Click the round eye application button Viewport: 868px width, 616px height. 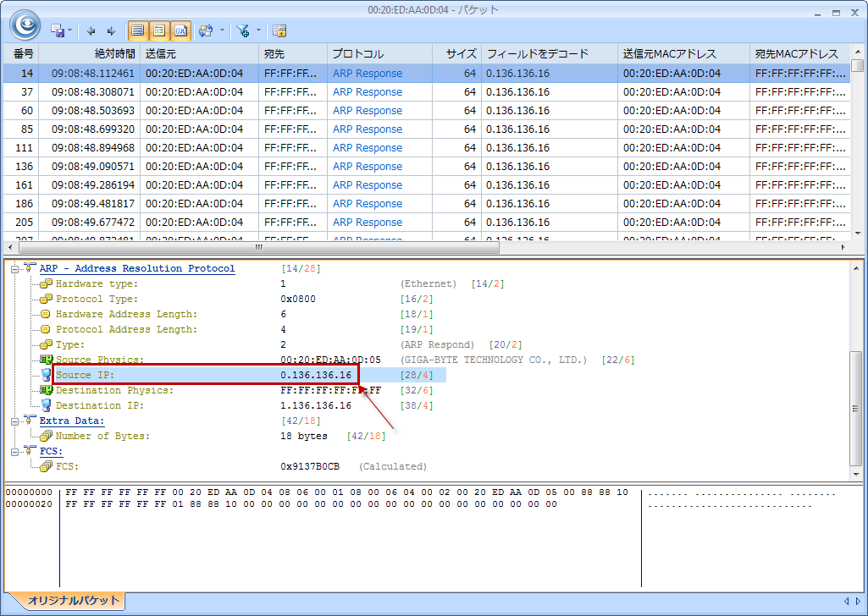[x=25, y=25]
